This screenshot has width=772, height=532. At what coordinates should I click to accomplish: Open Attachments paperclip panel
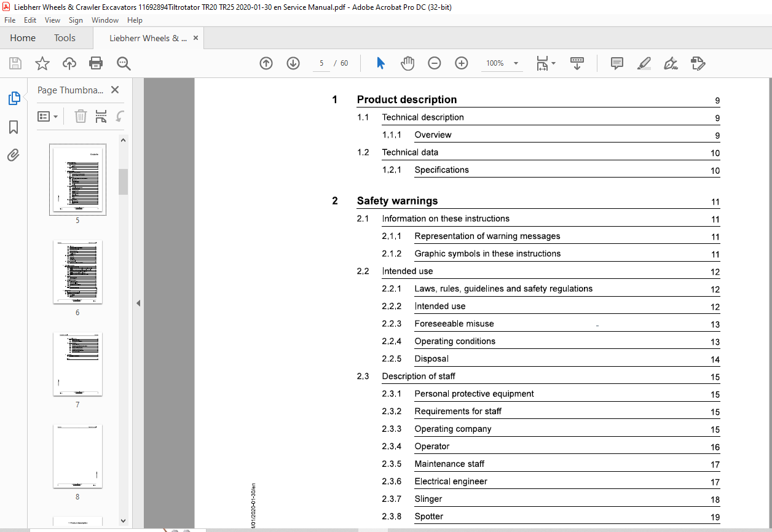point(14,155)
